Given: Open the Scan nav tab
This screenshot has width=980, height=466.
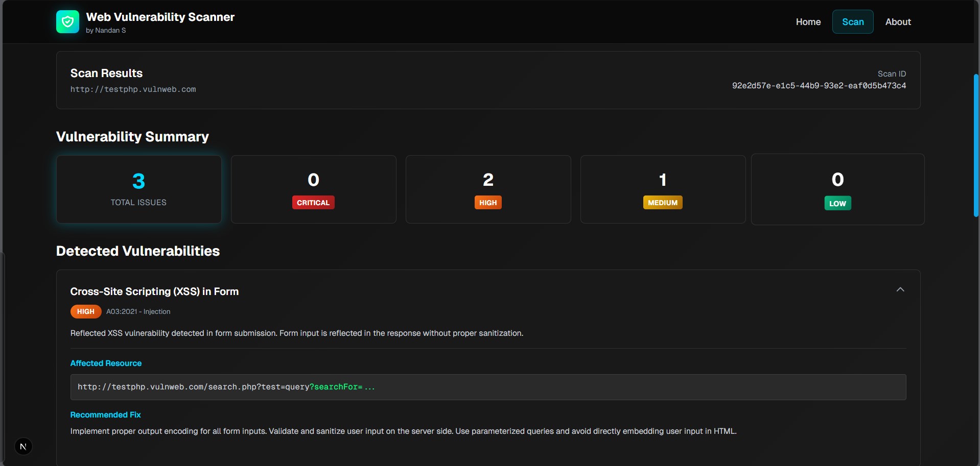Looking at the screenshot, I should [x=853, y=22].
